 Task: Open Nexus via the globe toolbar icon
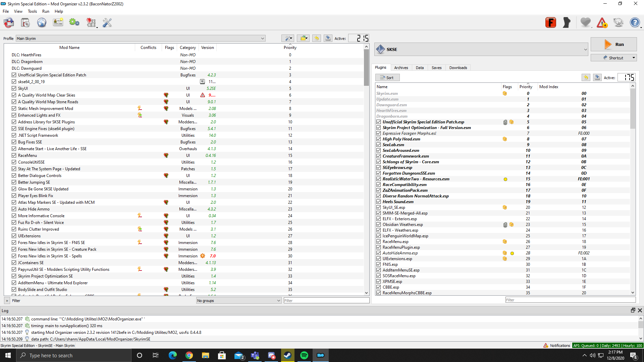42,23
